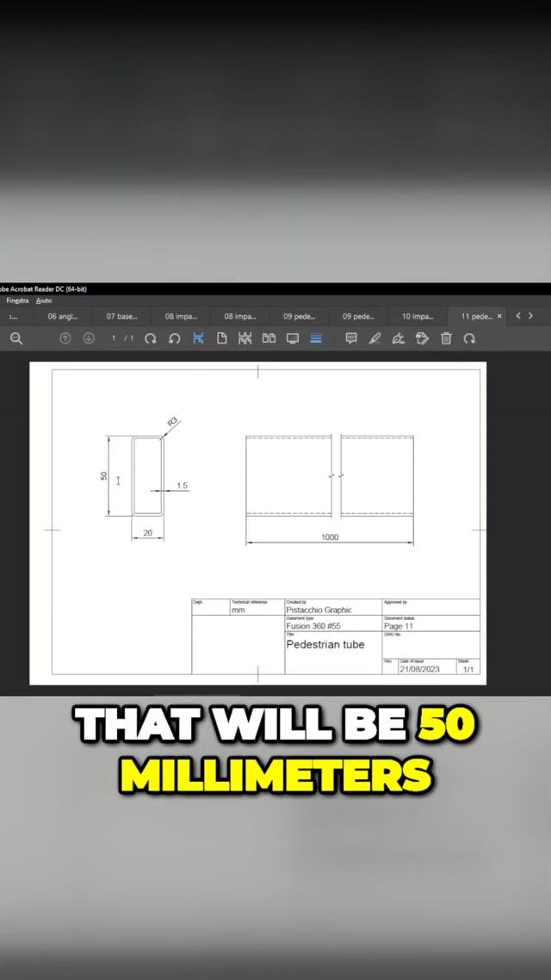This screenshot has height=980, width=551.
Task: Add a comment with the sticky note tool
Action: [x=351, y=338]
